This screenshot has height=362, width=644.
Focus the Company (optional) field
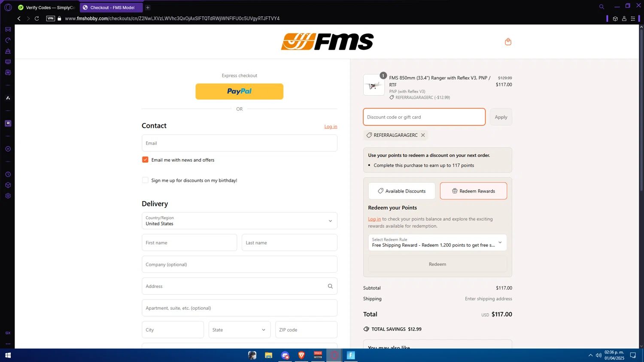click(240, 264)
